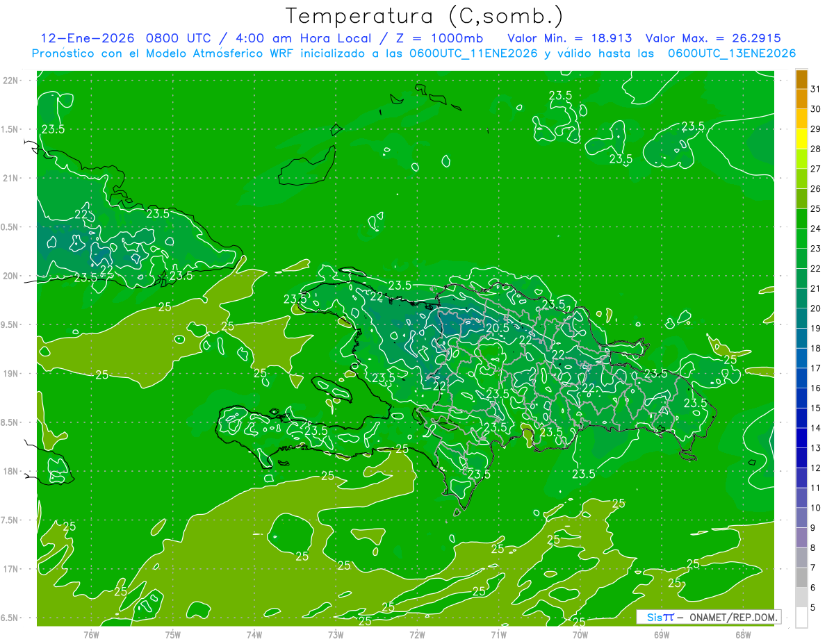The width and height of the screenshot is (834, 644).
Task: Click the legend segment between 24 and 25
Action: 801,218
